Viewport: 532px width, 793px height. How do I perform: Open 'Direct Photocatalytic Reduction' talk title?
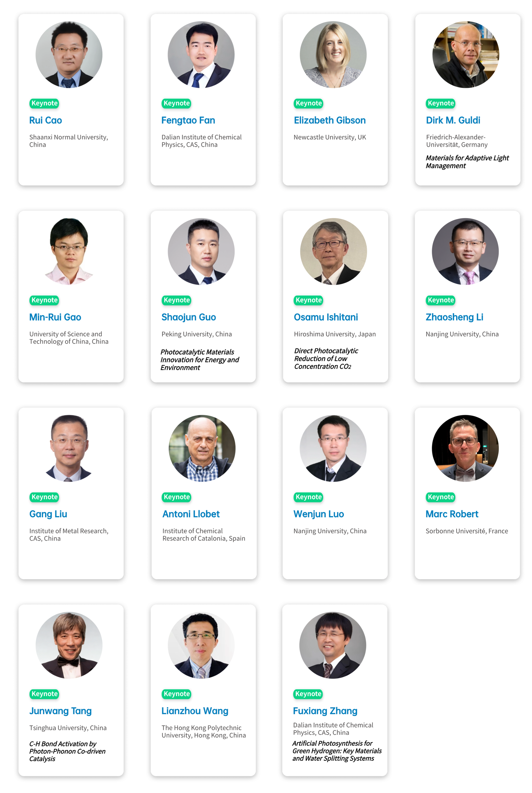coord(326,359)
